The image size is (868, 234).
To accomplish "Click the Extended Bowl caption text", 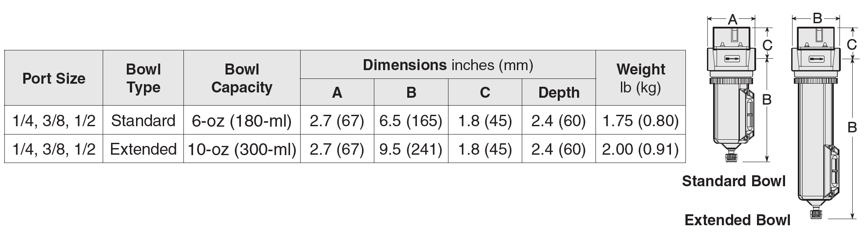I will click(x=737, y=220).
